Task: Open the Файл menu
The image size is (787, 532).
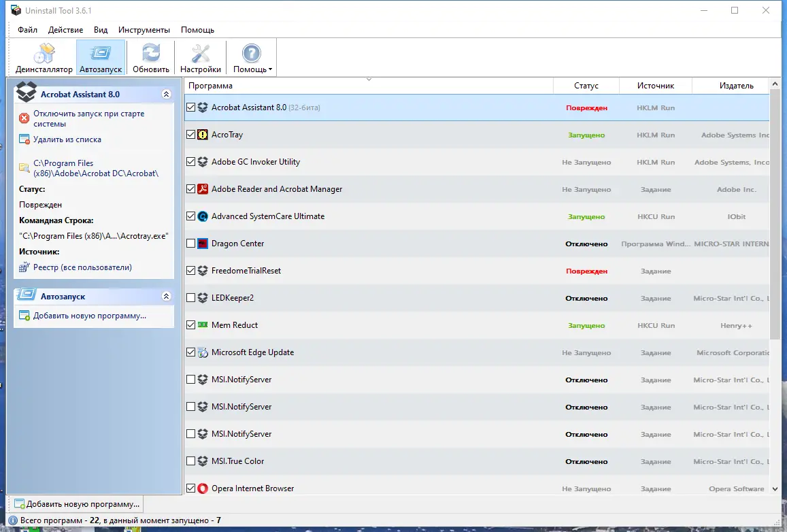Action: coord(28,30)
